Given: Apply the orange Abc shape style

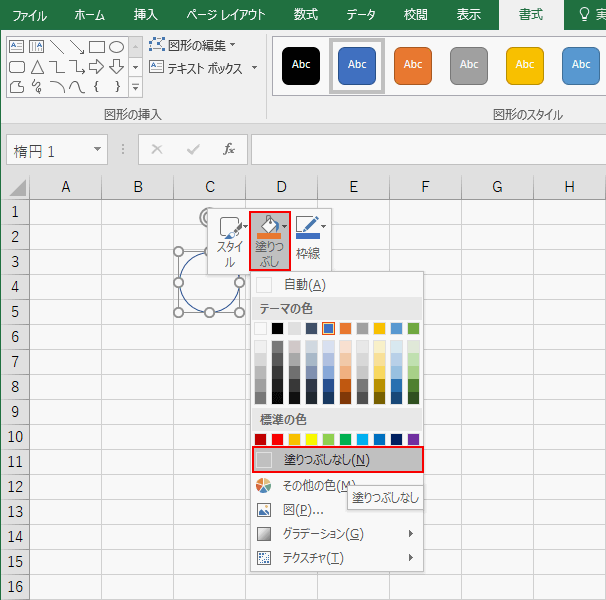Looking at the screenshot, I should click(413, 66).
